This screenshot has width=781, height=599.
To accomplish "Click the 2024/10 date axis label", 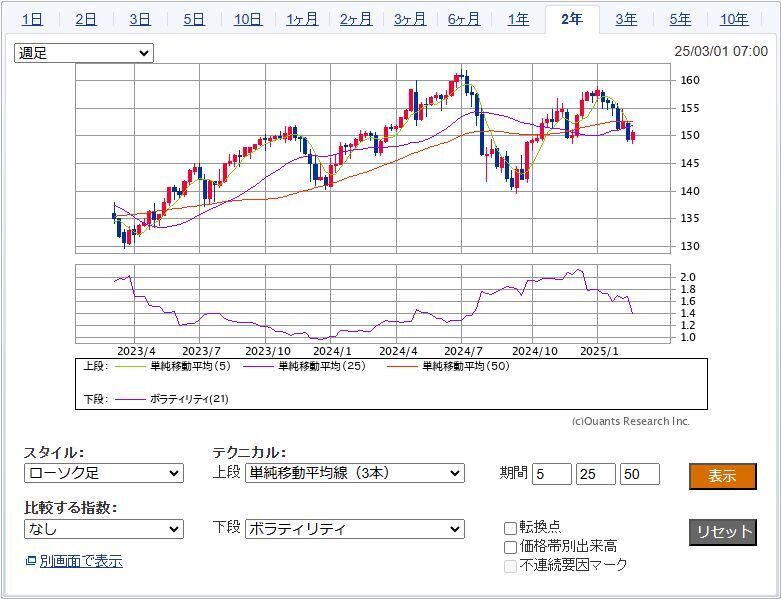I will (534, 351).
